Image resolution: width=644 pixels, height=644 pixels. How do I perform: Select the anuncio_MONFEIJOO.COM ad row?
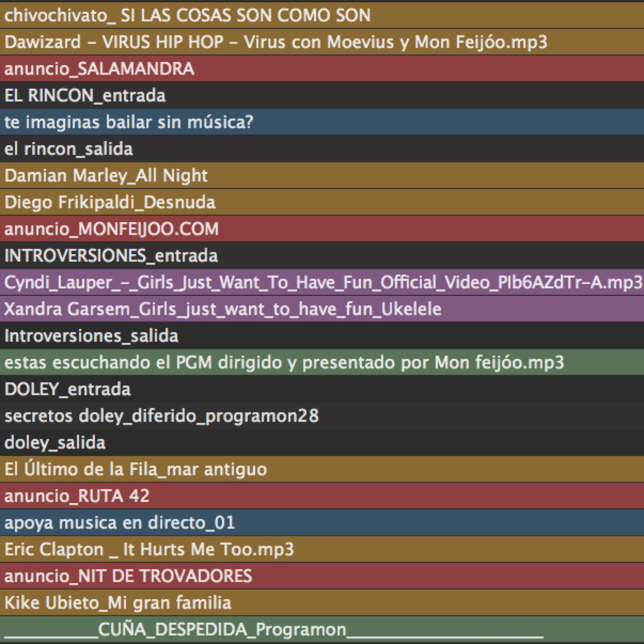tap(112, 229)
